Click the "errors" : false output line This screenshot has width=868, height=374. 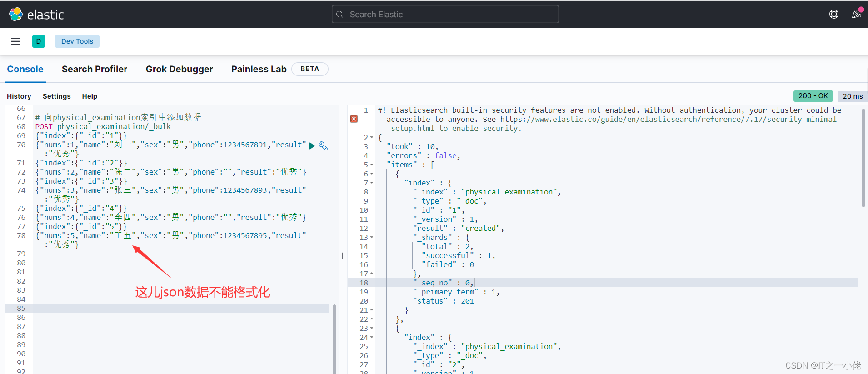pyautogui.click(x=423, y=155)
